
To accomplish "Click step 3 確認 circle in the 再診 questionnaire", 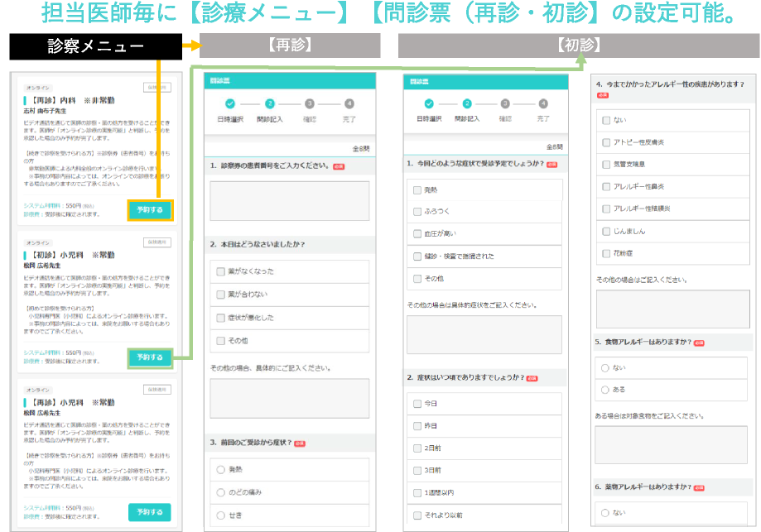I will tap(309, 103).
